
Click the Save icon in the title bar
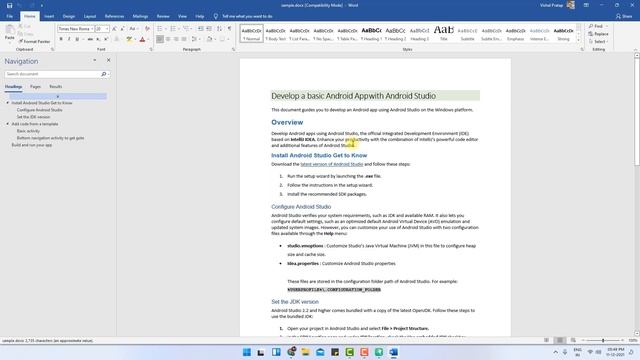(x=9, y=5)
